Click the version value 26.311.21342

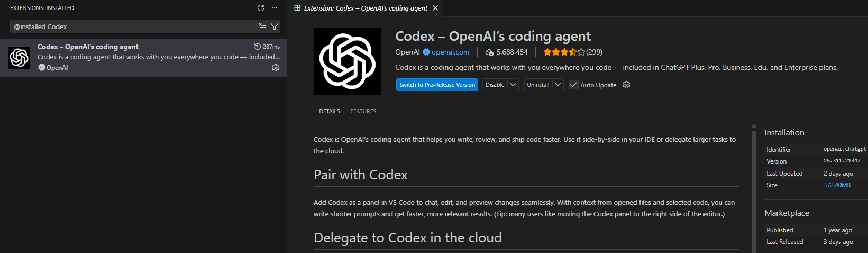[x=842, y=161]
